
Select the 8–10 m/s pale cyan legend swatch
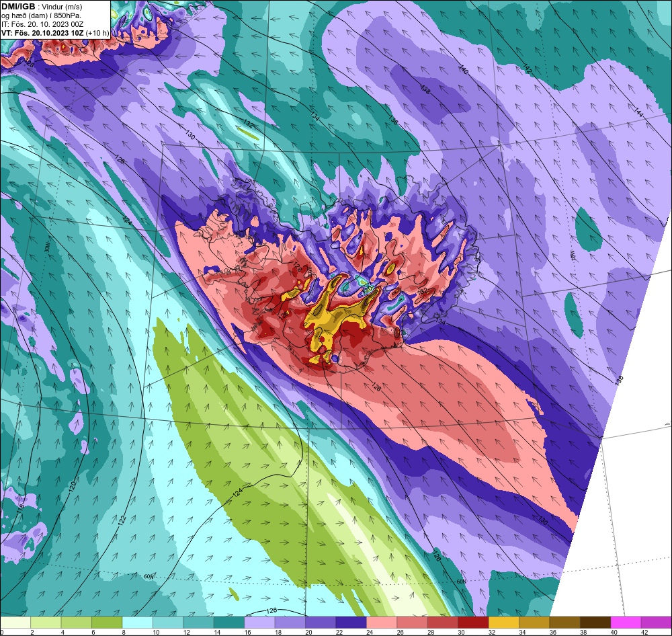[137, 623]
